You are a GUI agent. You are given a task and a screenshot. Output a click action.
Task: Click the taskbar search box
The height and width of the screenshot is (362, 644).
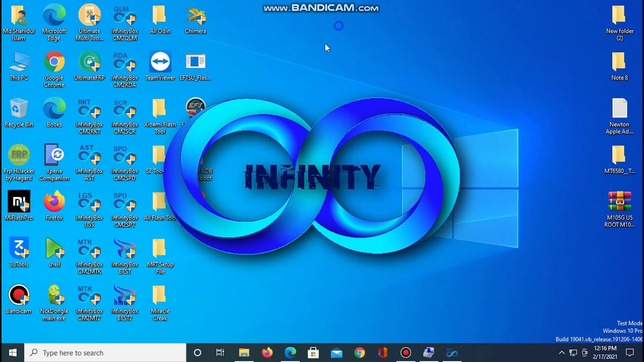[105, 353]
